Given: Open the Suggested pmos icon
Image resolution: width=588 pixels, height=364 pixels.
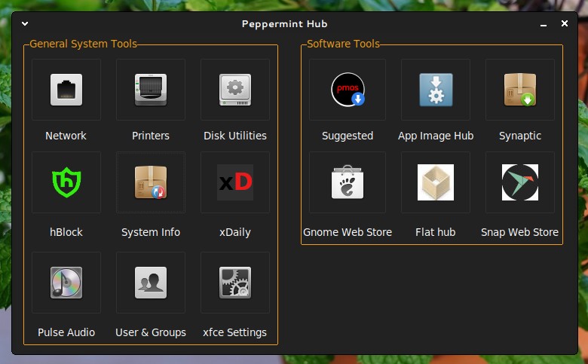Looking at the screenshot, I should pos(348,90).
